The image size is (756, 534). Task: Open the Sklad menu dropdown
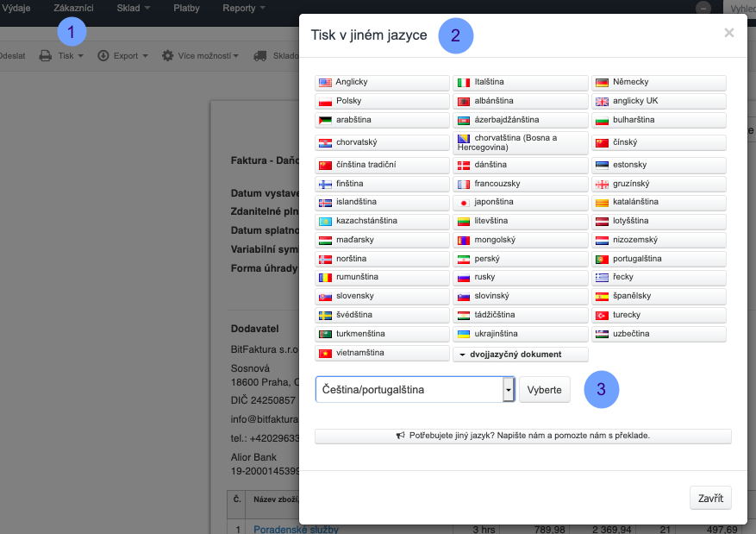(134, 9)
